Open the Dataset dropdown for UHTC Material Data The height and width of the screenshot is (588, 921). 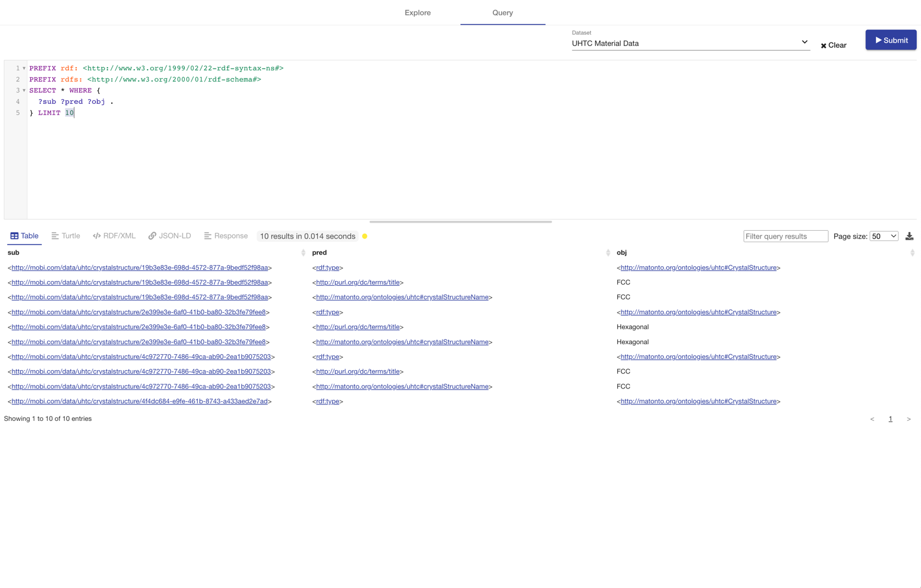click(804, 41)
